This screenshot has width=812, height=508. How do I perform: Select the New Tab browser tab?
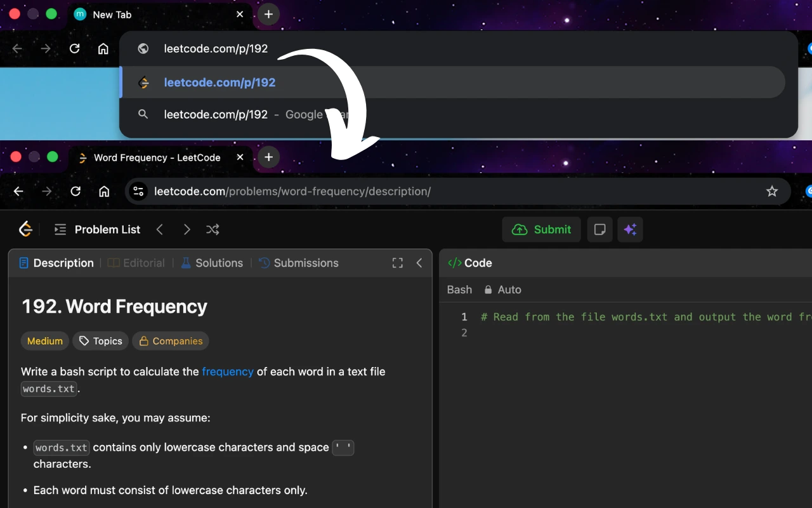[159, 15]
